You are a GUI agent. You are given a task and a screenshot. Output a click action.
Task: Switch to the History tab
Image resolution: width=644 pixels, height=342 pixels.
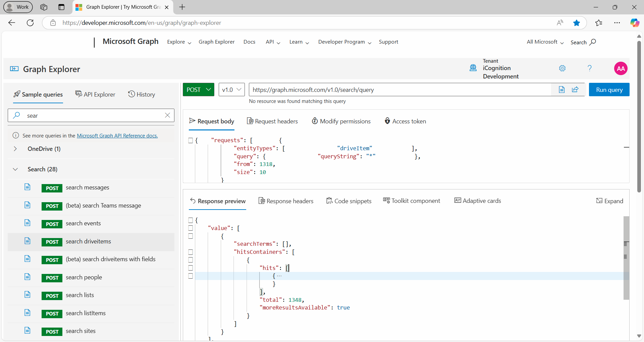142,94
